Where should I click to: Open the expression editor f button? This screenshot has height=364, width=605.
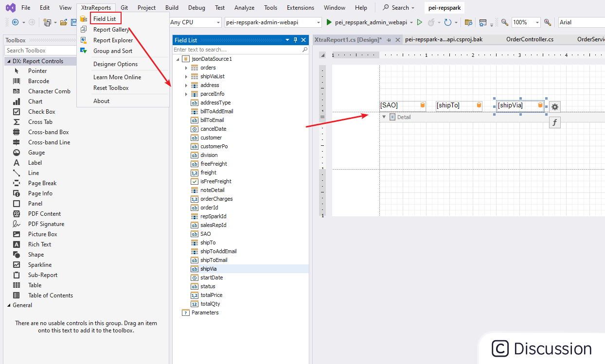coord(555,122)
